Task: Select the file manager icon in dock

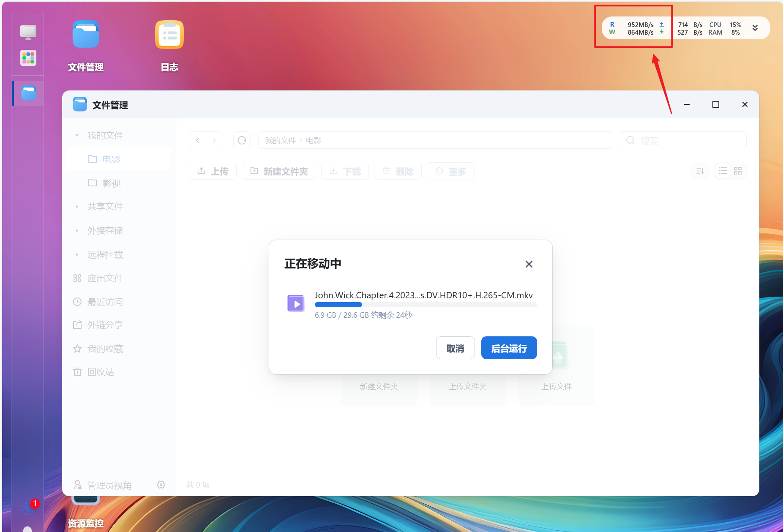Action: 28,93
